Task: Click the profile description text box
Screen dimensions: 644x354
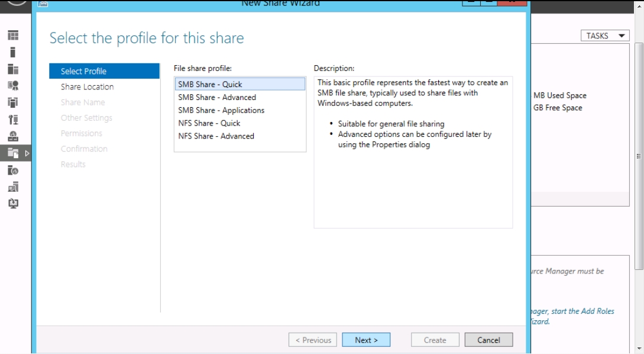Action: pos(413,152)
